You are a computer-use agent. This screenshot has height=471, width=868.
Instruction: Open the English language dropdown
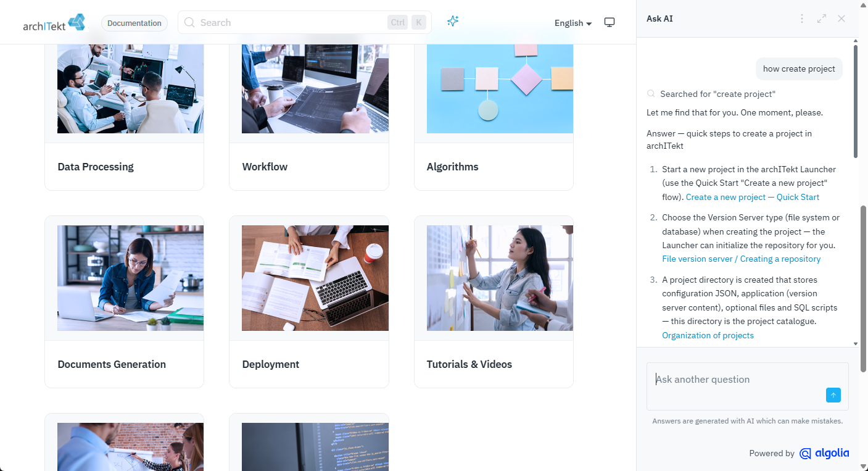click(573, 23)
